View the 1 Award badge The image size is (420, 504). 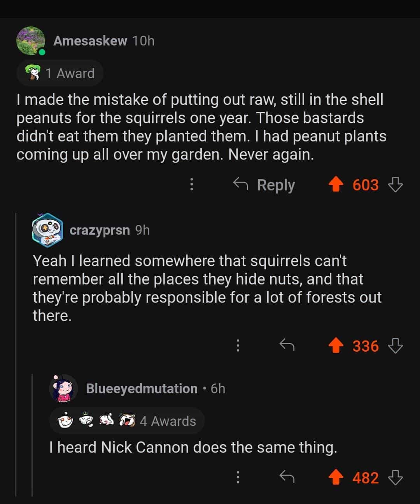[60, 73]
